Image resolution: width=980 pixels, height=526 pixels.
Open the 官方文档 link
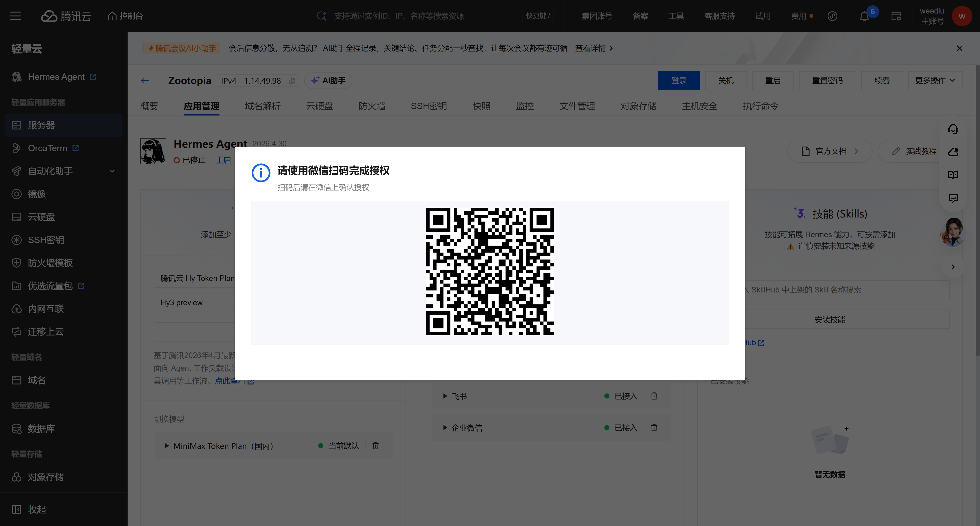tap(829, 151)
